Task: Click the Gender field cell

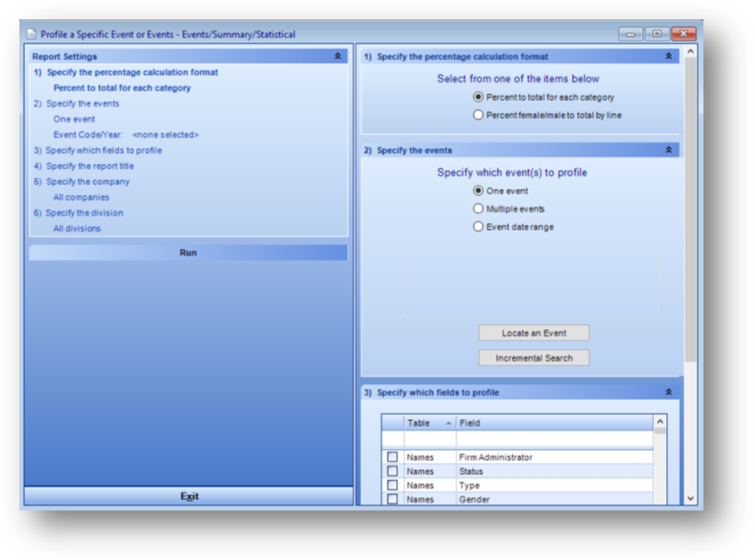Action: click(555, 499)
